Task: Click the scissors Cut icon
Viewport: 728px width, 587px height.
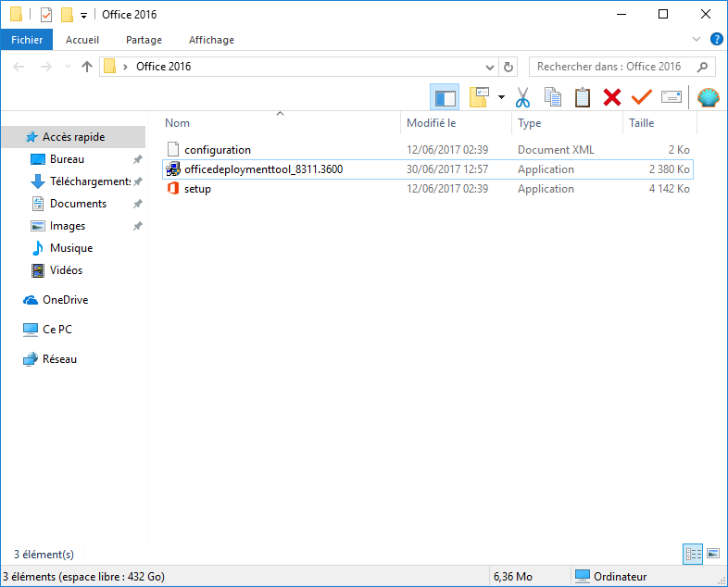Action: pyautogui.click(x=522, y=97)
